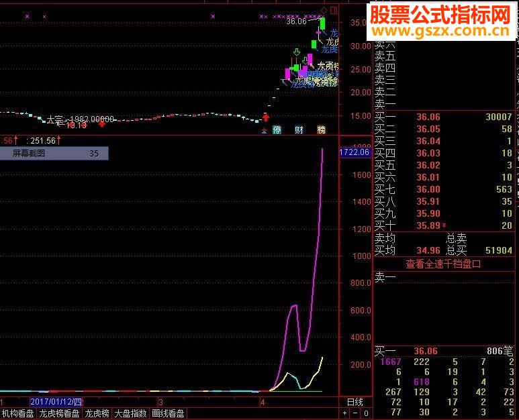The width and height of the screenshot is (519, 420).
Task: Click the 总卖 label
Action: [456, 238]
